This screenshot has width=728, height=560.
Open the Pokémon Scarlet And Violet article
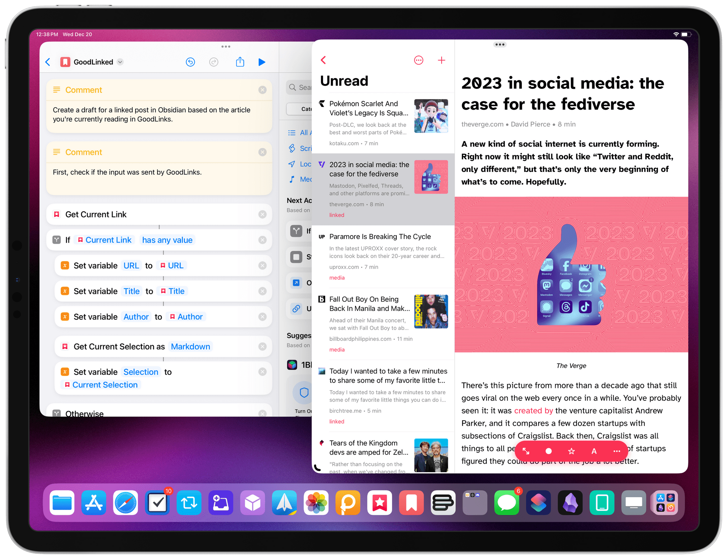coord(383,123)
